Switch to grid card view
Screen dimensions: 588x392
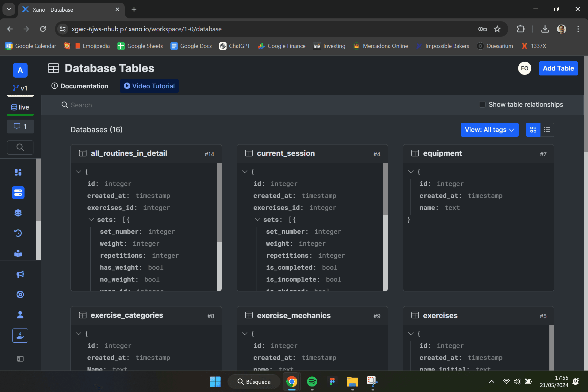[533, 130]
